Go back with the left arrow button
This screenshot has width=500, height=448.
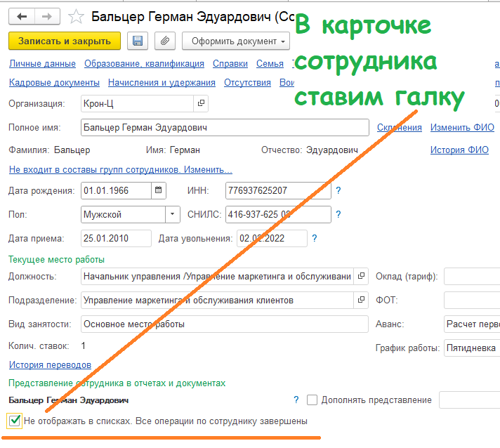[x=22, y=16]
